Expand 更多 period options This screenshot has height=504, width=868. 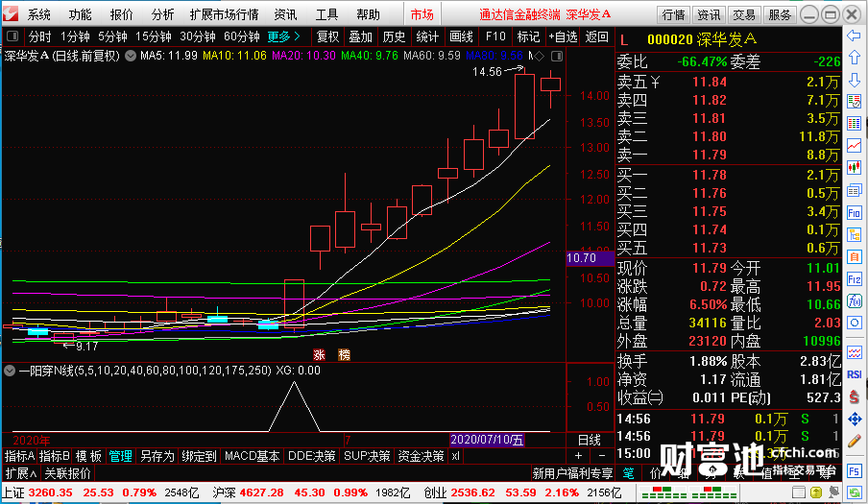283,36
